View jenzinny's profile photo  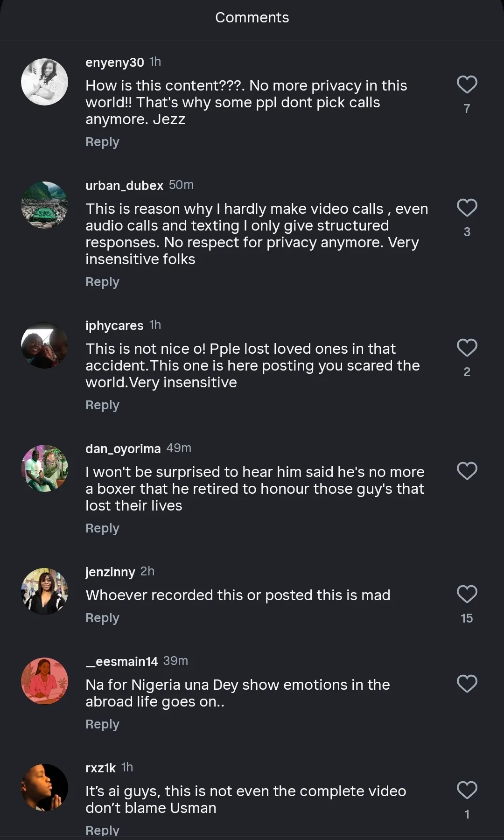coord(45,591)
